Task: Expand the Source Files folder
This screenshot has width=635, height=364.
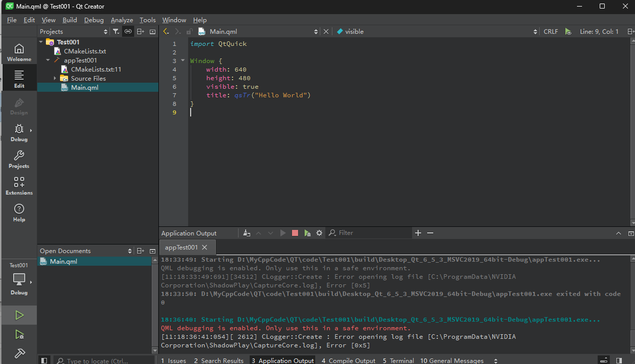Action: pos(55,78)
